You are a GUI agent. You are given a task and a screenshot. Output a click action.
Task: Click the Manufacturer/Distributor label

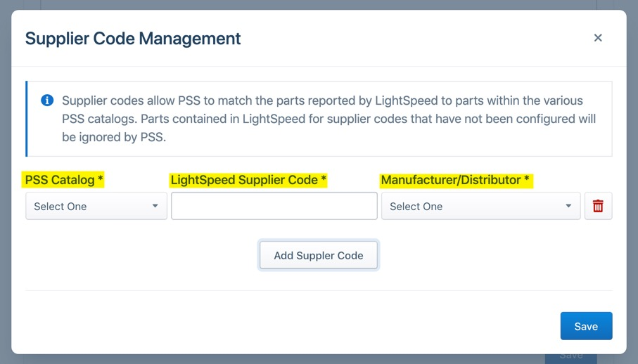click(x=455, y=180)
